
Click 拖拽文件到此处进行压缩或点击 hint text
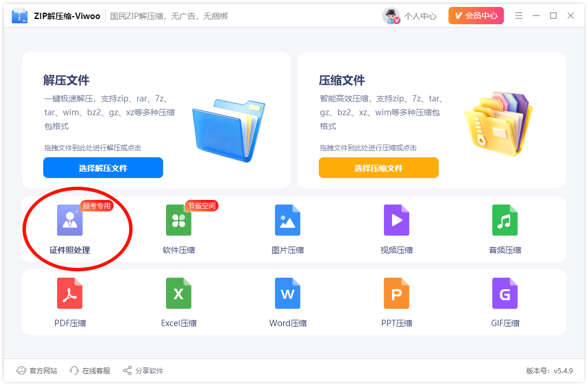tap(368, 147)
